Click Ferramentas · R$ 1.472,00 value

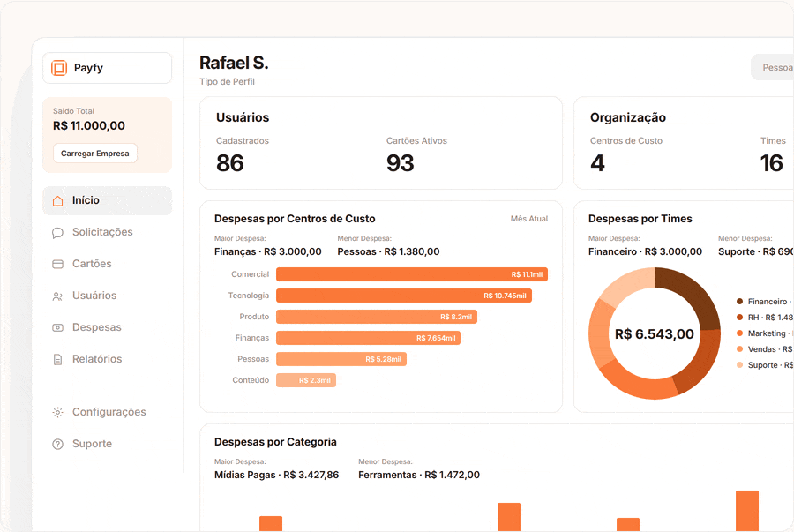pos(419,475)
